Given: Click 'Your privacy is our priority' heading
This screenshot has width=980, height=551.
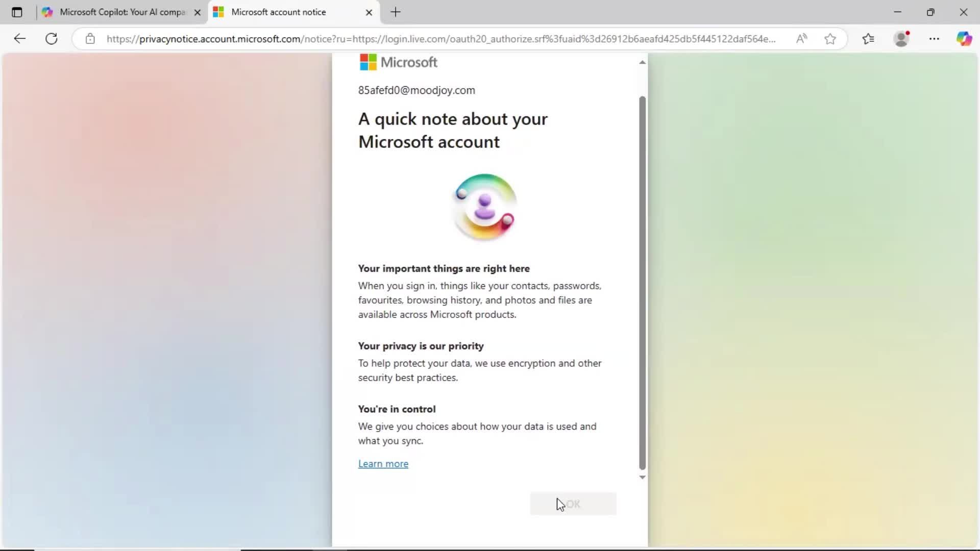Looking at the screenshot, I should [421, 346].
